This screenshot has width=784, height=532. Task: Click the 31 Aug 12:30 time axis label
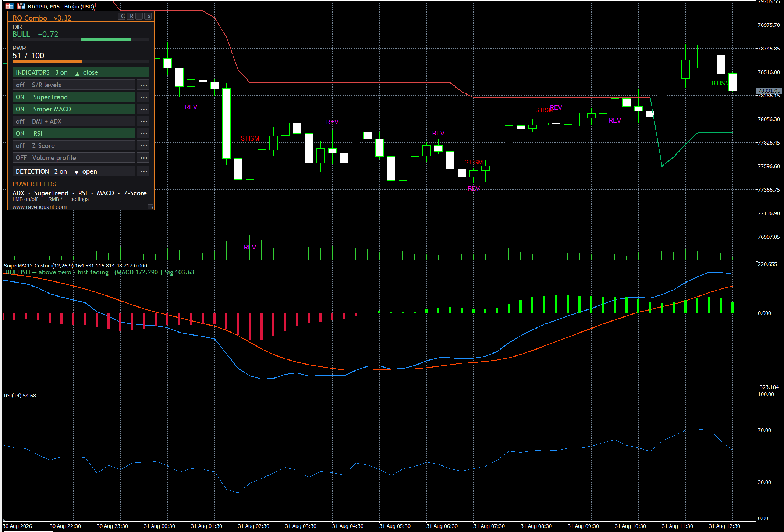click(724, 526)
